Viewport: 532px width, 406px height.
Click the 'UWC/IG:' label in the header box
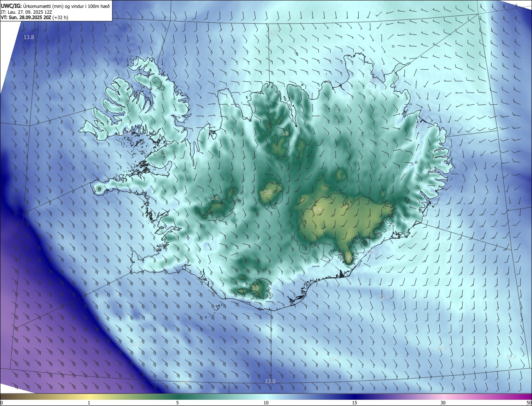pos(12,5)
